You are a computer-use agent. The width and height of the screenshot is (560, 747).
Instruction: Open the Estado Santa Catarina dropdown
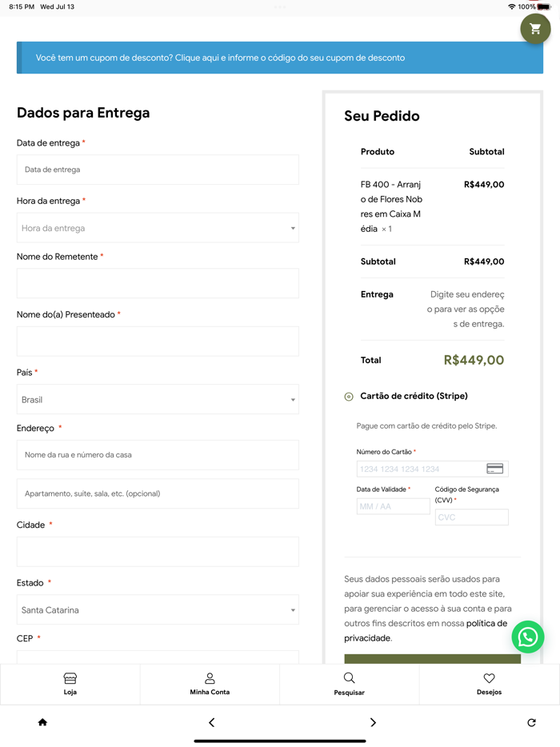pos(158,610)
